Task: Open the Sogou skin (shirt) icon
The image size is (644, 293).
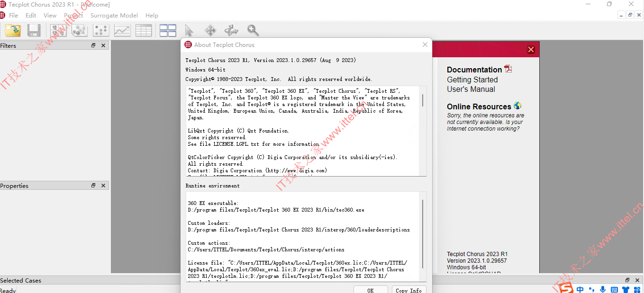Action: (626, 289)
